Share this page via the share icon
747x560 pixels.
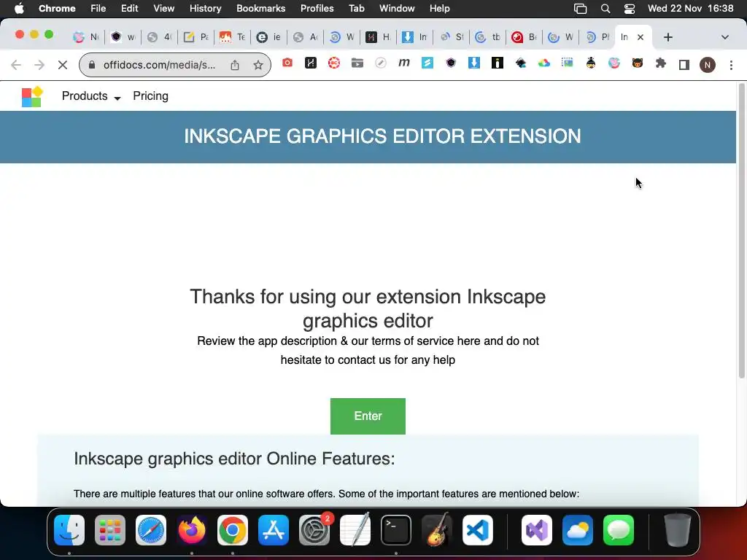[x=235, y=65]
